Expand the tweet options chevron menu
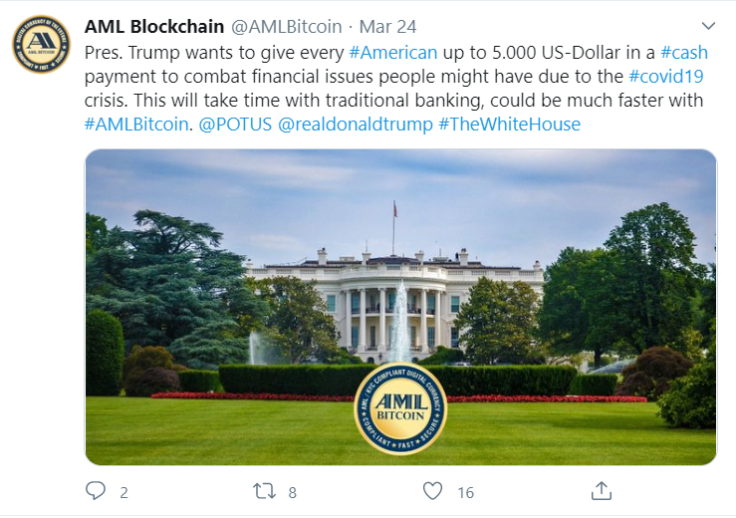 pyautogui.click(x=708, y=26)
